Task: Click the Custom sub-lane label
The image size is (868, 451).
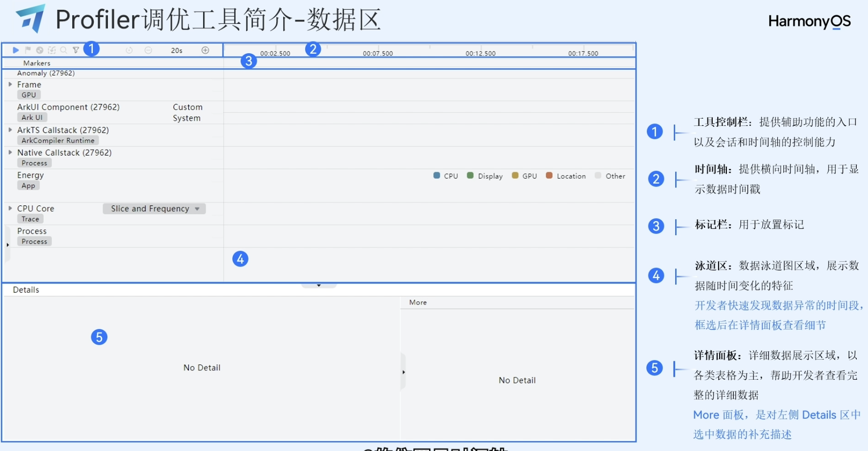Action: [187, 107]
